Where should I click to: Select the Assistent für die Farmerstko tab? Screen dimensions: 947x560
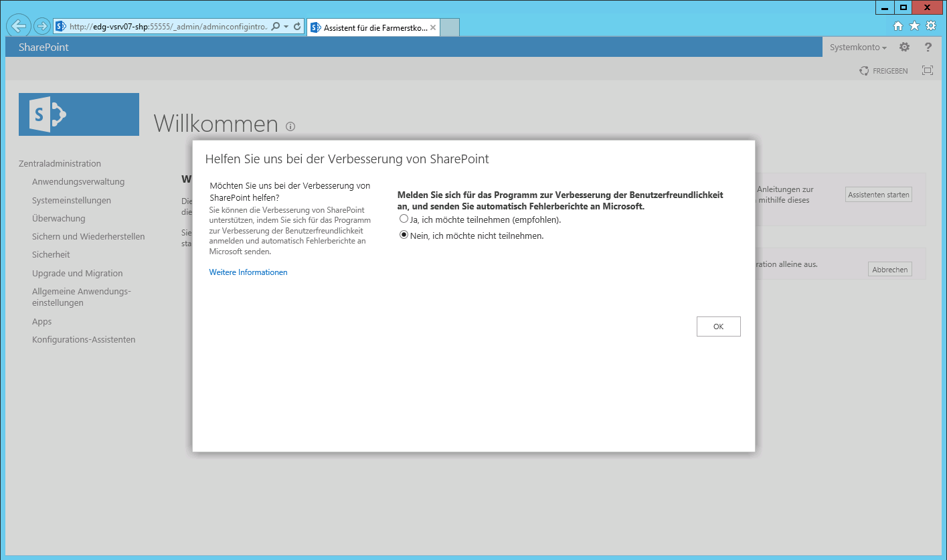373,27
